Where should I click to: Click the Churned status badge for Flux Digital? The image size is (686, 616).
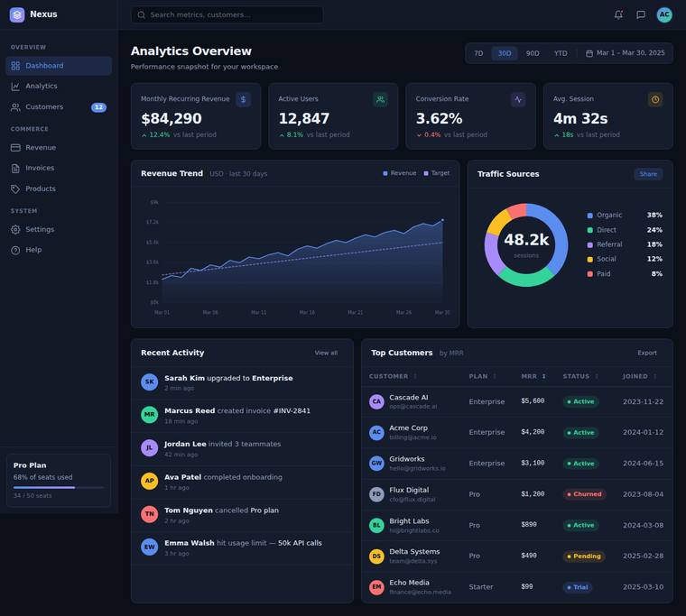(584, 494)
